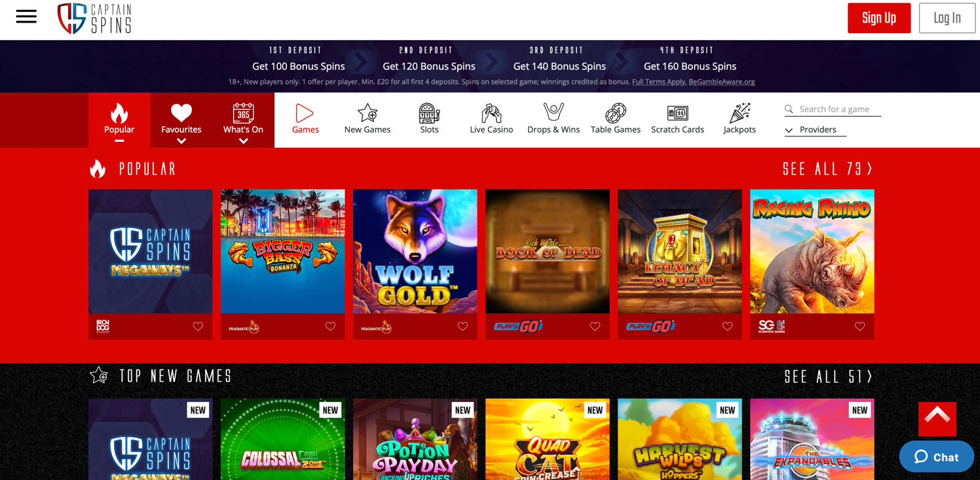Screen dimensions: 980x480
Task: Toggle heart on Book of Dead game
Action: 595,326
